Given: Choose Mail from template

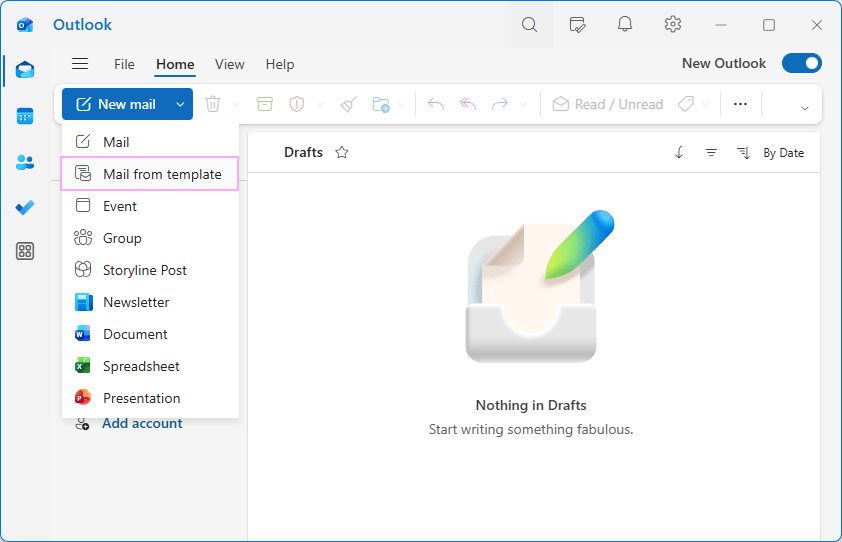Looking at the screenshot, I should 150,174.
